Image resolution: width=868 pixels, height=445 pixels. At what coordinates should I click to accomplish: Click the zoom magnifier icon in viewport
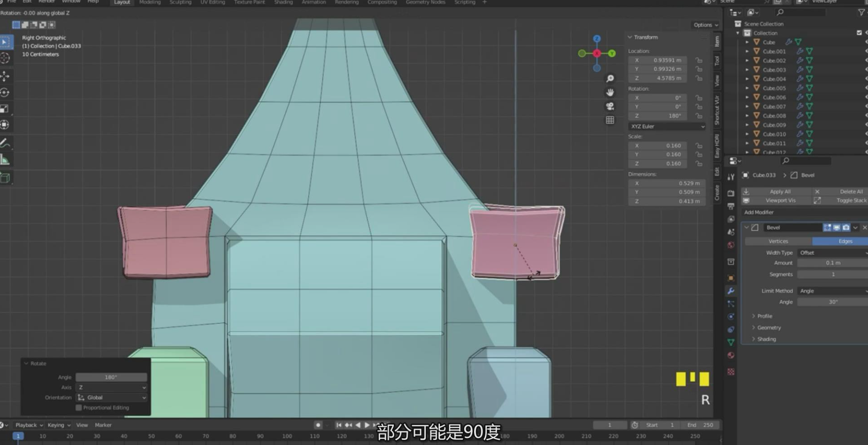tap(610, 78)
